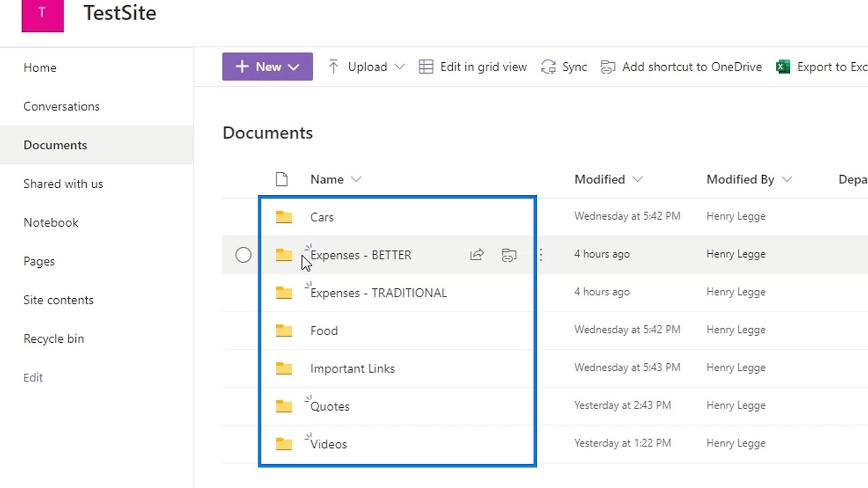Expand the Upload dropdown arrow
Viewport: 868px width, 488px height.
coord(400,67)
